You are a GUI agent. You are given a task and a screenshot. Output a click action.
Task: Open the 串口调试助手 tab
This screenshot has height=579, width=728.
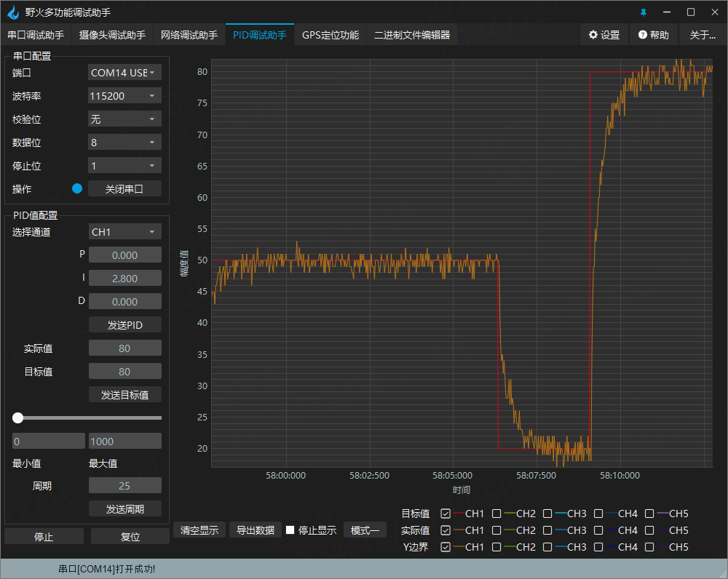36,35
